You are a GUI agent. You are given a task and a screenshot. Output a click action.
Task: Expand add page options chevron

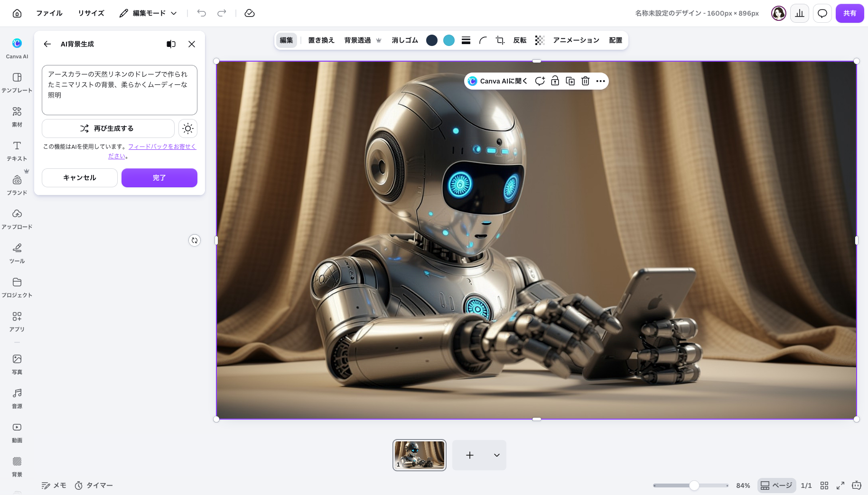point(497,455)
